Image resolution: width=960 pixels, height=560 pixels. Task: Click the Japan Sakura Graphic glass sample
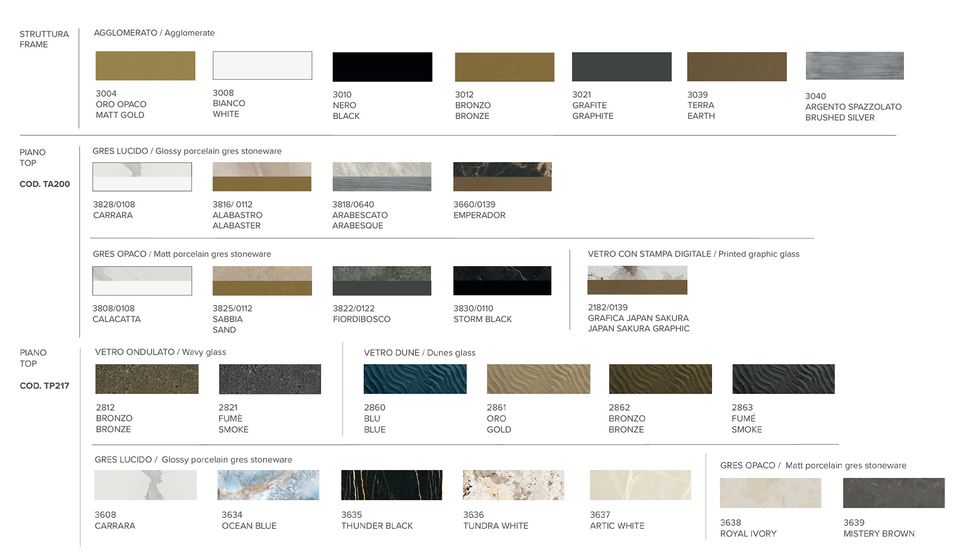click(x=637, y=280)
